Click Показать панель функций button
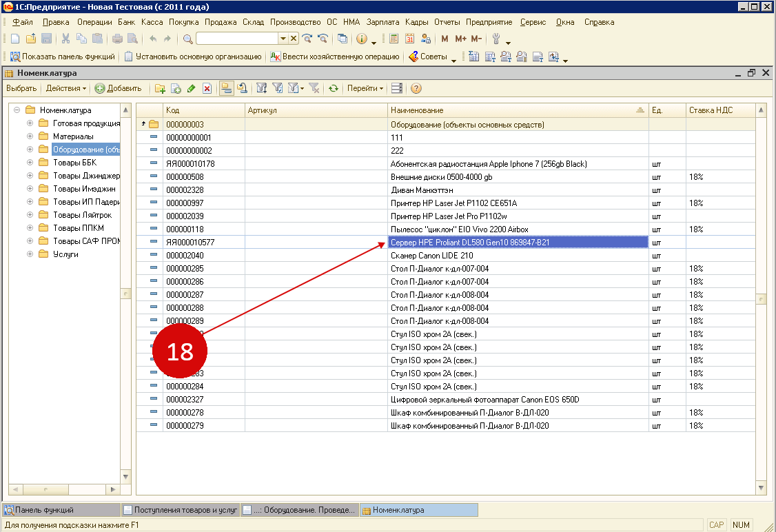776x532 pixels. pyautogui.click(x=62, y=57)
